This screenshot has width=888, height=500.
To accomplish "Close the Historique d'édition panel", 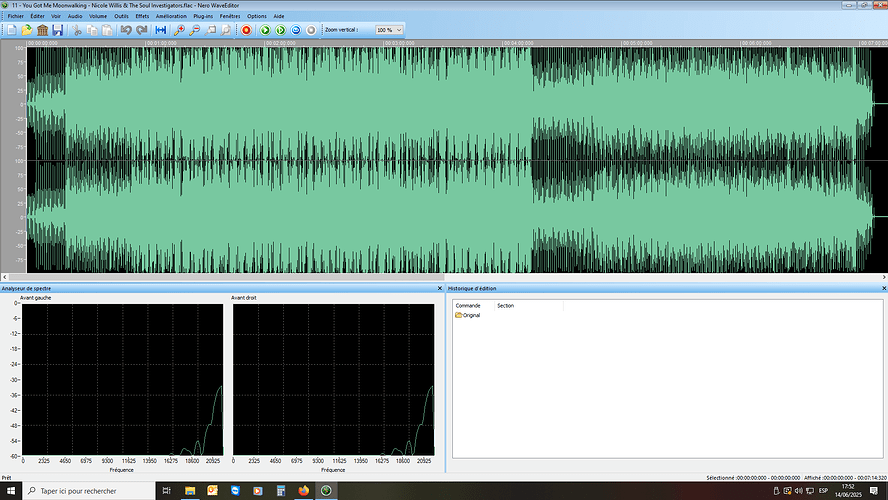I will coord(884,288).
